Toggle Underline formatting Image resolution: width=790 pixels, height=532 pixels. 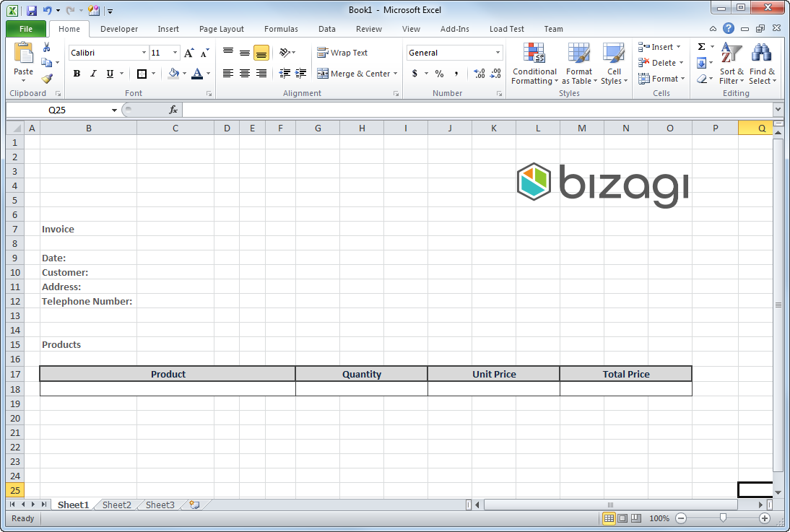(110, 74)
